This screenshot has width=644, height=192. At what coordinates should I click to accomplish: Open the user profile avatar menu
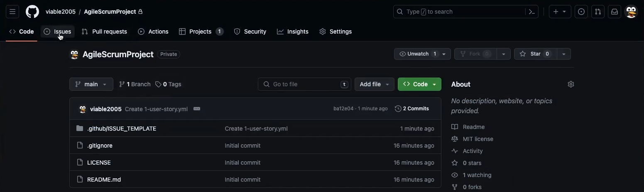[631, 12]
